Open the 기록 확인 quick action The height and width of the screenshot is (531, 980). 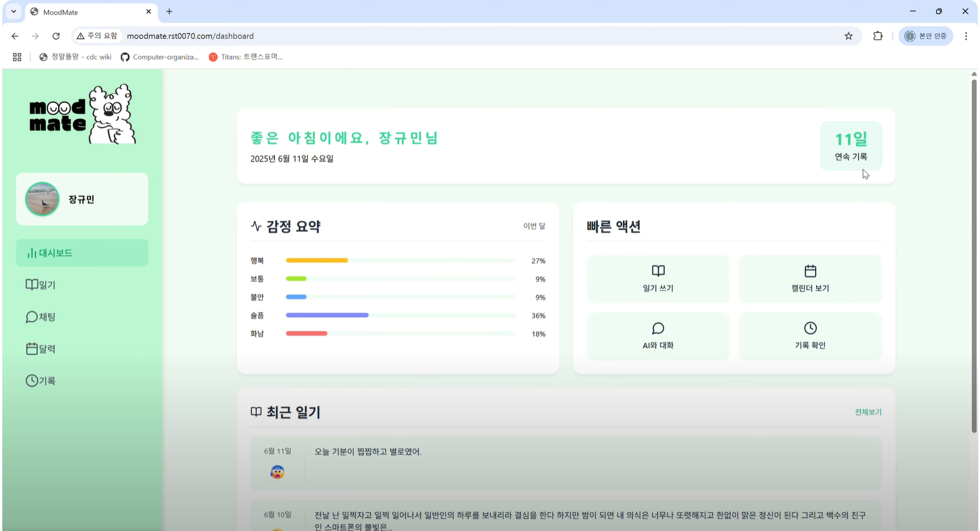(810, 336)
